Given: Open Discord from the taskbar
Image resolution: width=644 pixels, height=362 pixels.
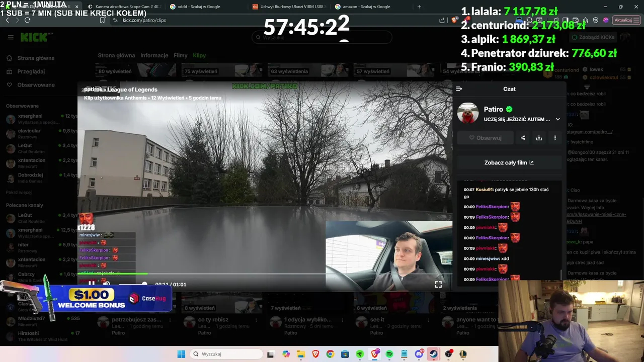Looking at the screenshot, I should tap(419, 354).
